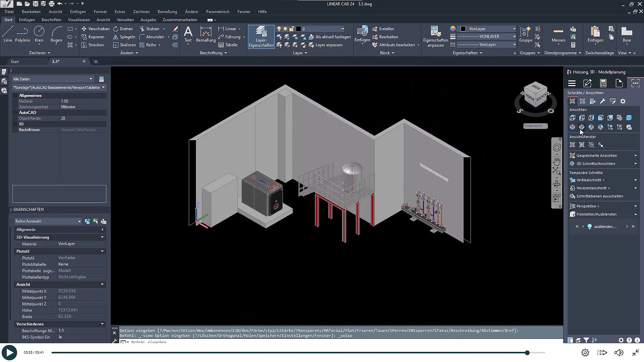This screenshot has width=644, height=362.
Task: Open the Alle Daten dropdown
Action: pyautogui.click(x=53, y=79)
